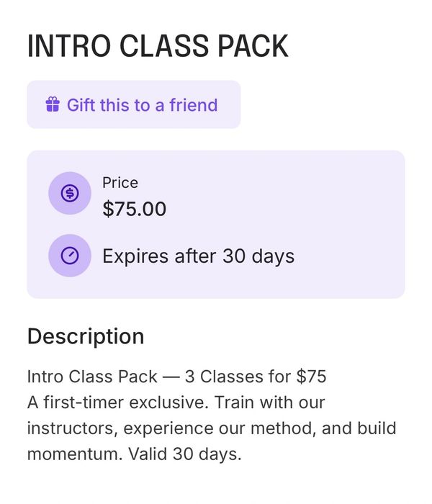Image resolution: width=432 pixels, height=504 pixels.
Task: Click the word "momentum" in the description
Action: pos(68,454)
